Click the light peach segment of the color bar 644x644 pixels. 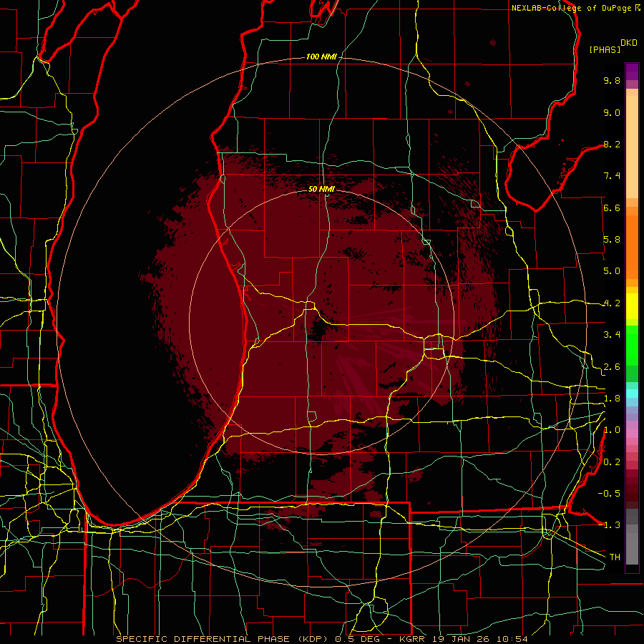pos(632,148)
